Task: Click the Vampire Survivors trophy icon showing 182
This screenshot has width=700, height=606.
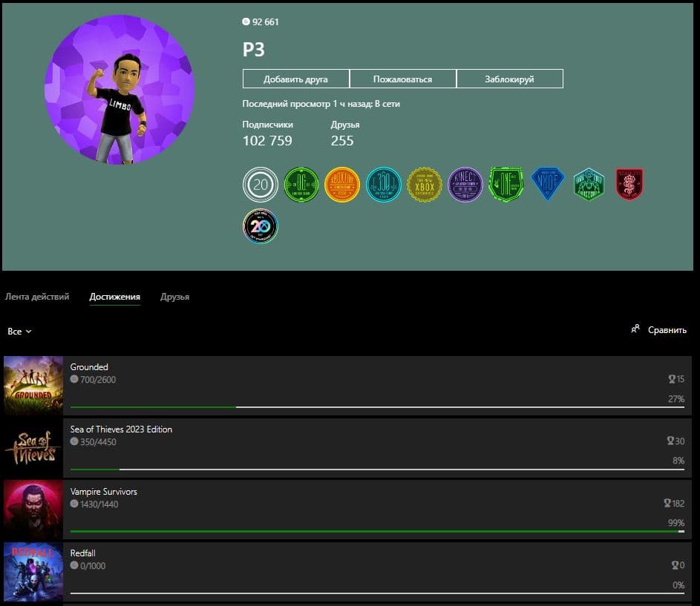Action: (667, 503)
